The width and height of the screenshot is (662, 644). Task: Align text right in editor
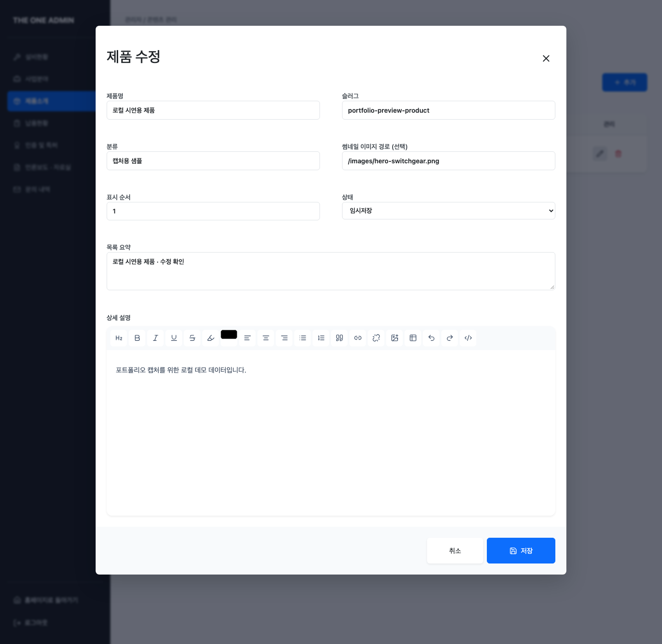click(x=284, y=338)
